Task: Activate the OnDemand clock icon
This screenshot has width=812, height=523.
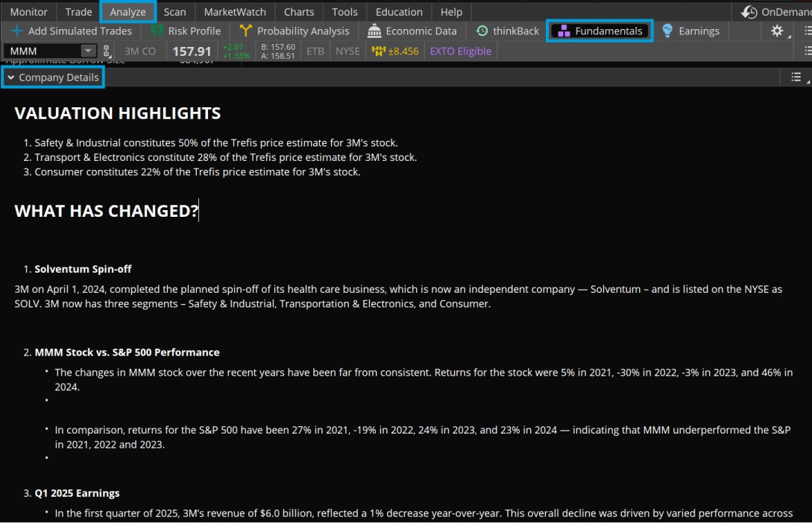Action: pyautogui.click(x=749, y=12)
